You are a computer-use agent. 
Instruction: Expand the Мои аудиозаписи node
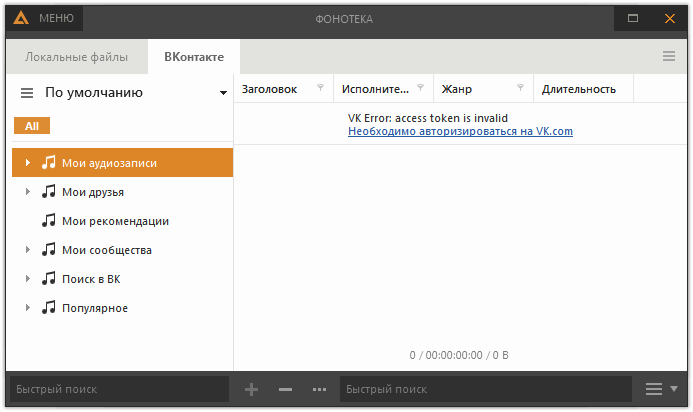pos(28,163)
